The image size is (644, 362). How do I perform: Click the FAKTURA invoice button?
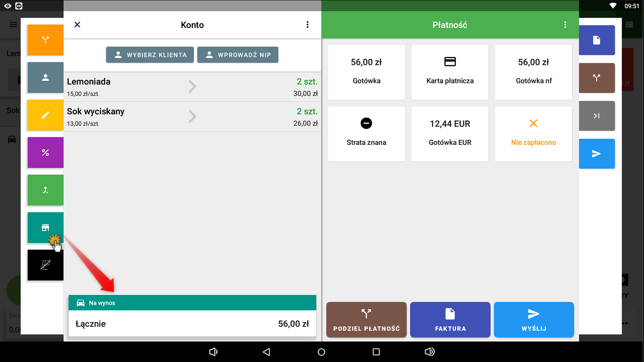pyautogui.click(x=450, y=320)
